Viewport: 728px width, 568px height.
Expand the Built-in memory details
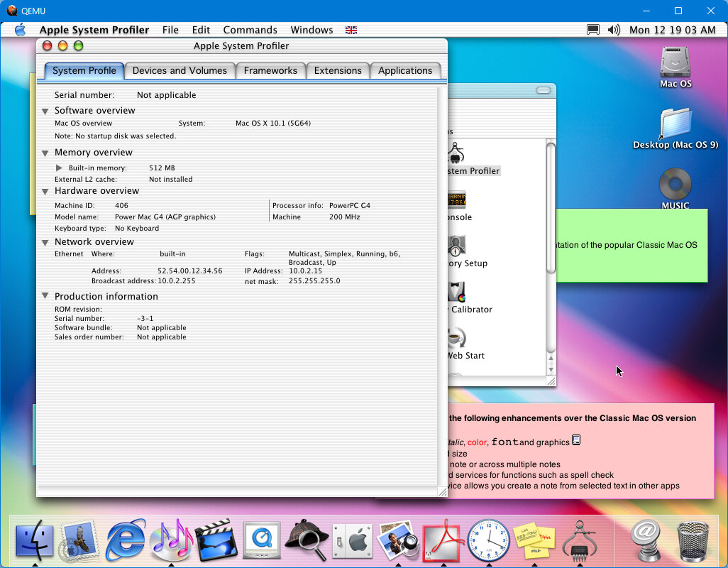pyautogui.click(x=60, y=168)
